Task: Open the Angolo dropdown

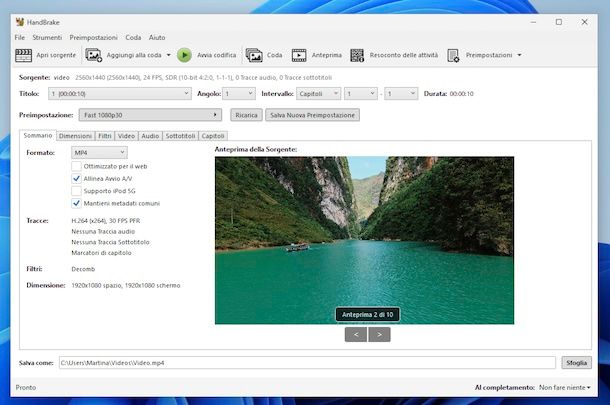Action: (239, 94)
